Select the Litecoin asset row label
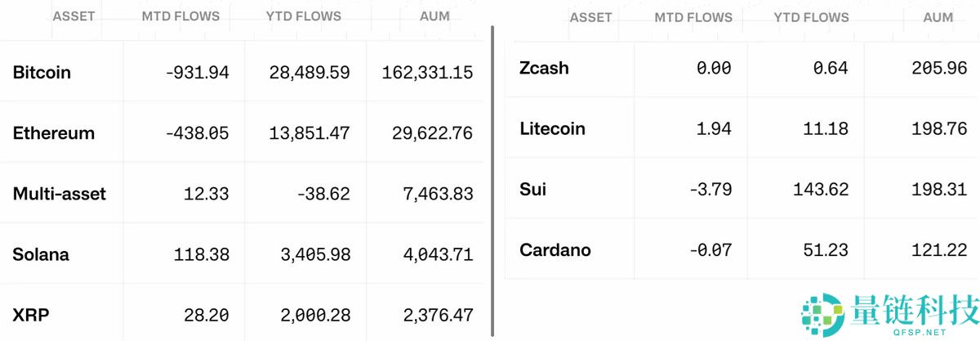Screen dimensions: 980x341 pyautogui.click(x=553, y=128)
